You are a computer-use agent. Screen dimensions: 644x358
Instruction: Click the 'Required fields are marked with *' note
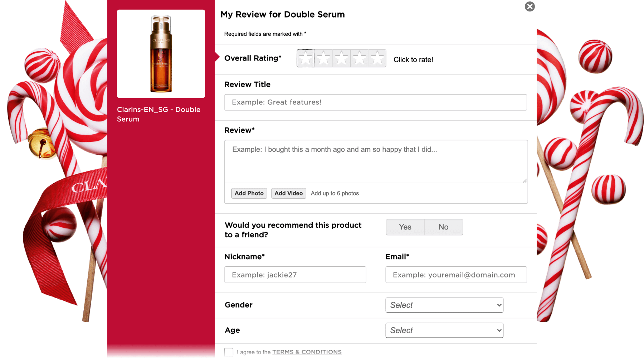click(x=265, y=34)
